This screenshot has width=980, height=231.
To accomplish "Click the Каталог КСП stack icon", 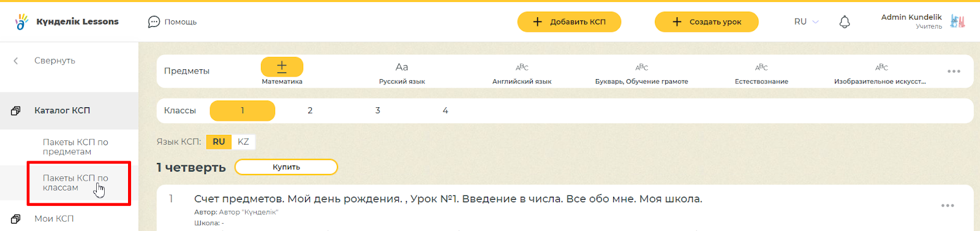I will (x=16, y=111).
